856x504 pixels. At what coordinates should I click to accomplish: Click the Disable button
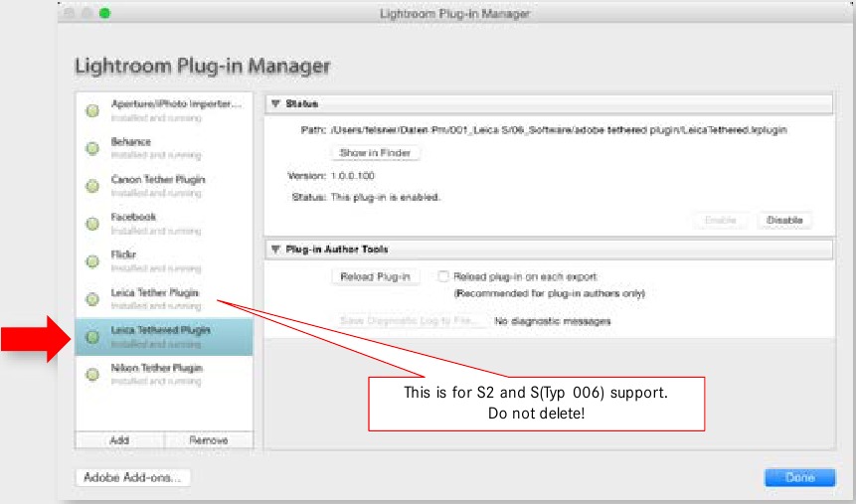784,220
